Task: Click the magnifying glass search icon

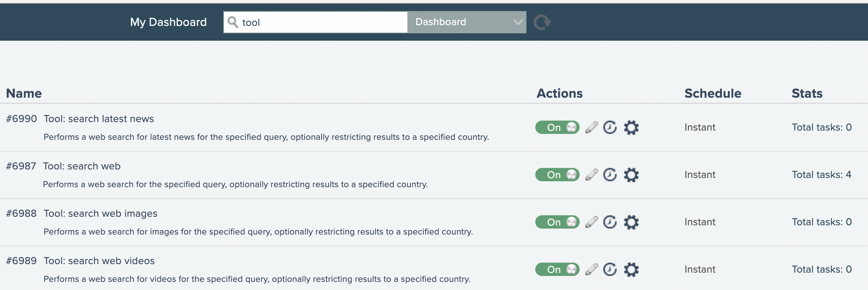Action: (x=233, y=22)
